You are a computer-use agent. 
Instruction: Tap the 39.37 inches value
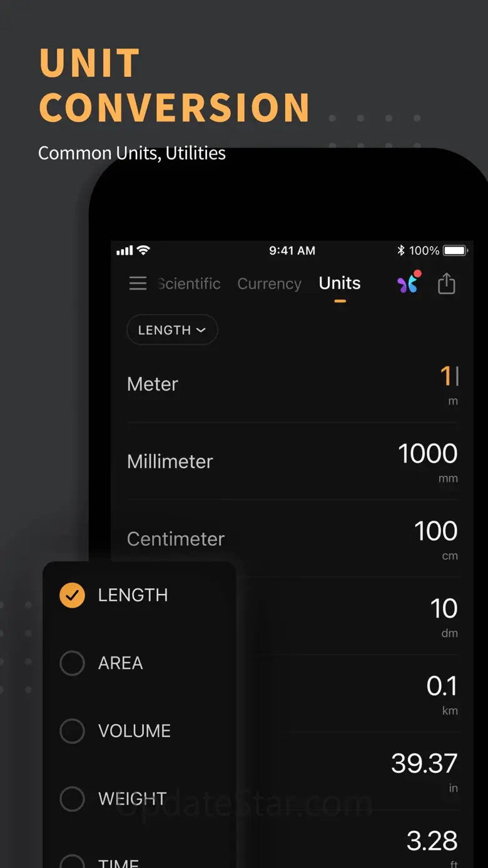point(424,763)
